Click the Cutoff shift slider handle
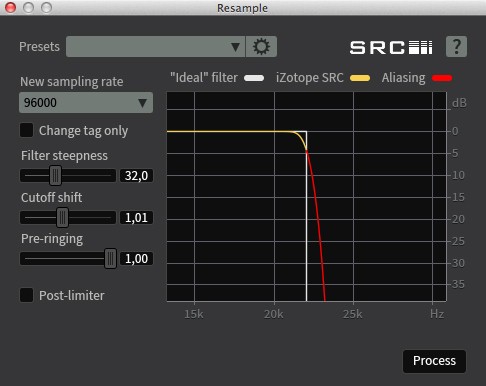Viewport: 486px width, 386px height. 62,217
